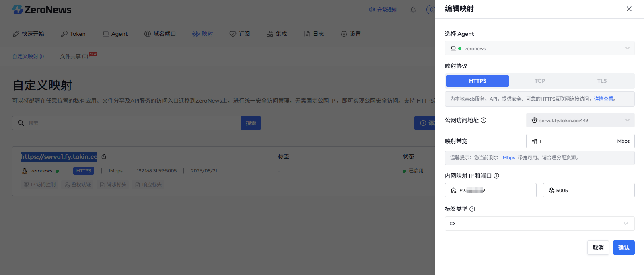The width and height of the screenshot is (644, 275).
Task: Open the Agent menu item
Action: pos(115,34)
